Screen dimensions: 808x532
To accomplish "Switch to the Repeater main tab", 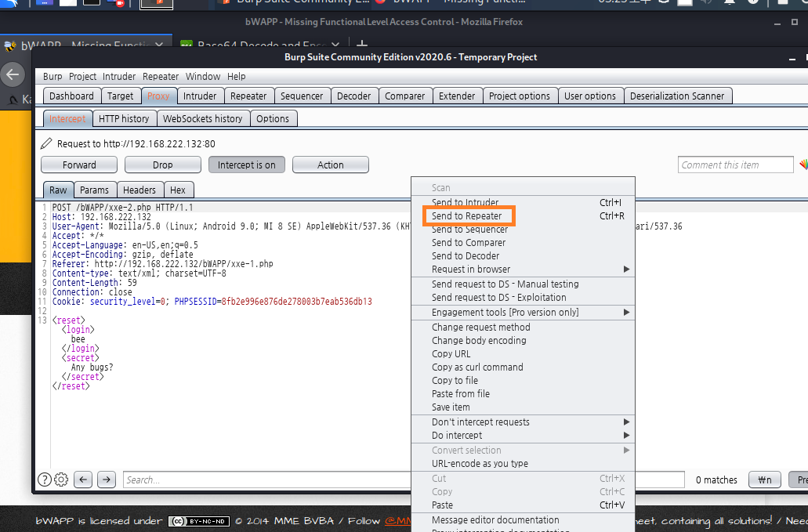I will [248, 96].
